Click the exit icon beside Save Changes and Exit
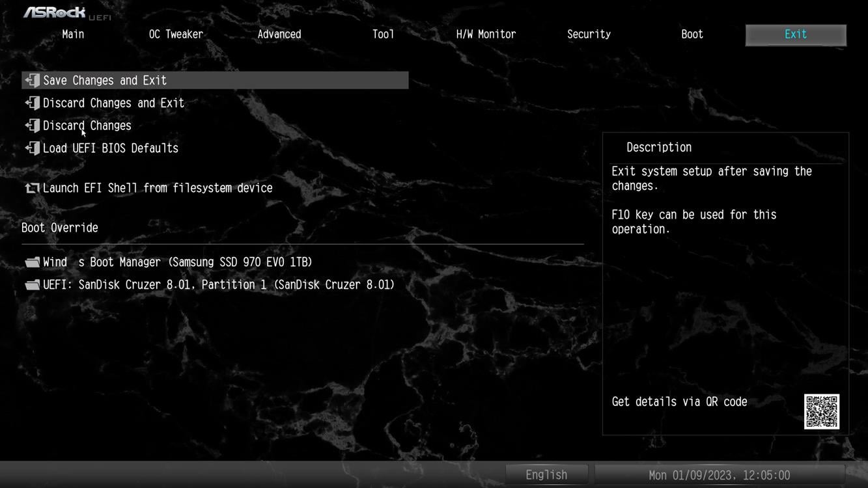The width and height of the screenshot is (868, 488). (32, 81)
